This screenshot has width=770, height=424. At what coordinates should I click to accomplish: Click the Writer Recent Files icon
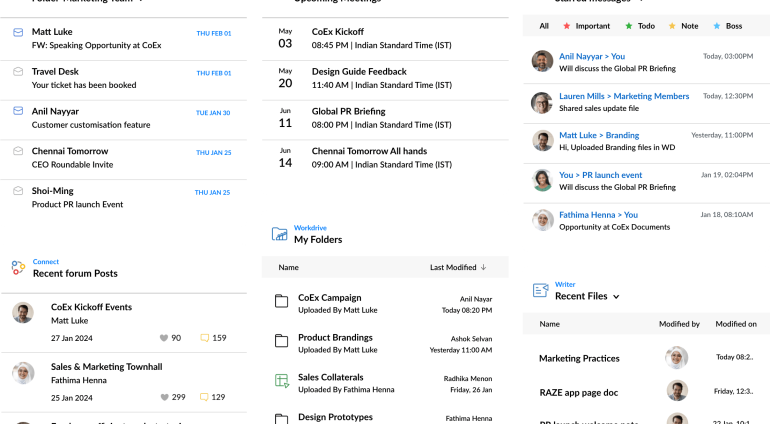(x=541, y=291)
